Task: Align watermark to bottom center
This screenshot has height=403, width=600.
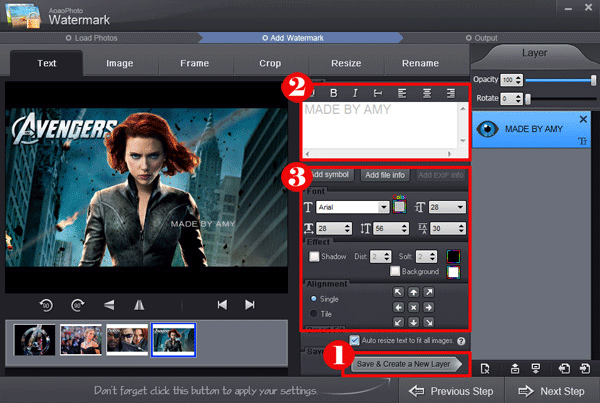Action: pyautogui.click(x=414, y=322)
